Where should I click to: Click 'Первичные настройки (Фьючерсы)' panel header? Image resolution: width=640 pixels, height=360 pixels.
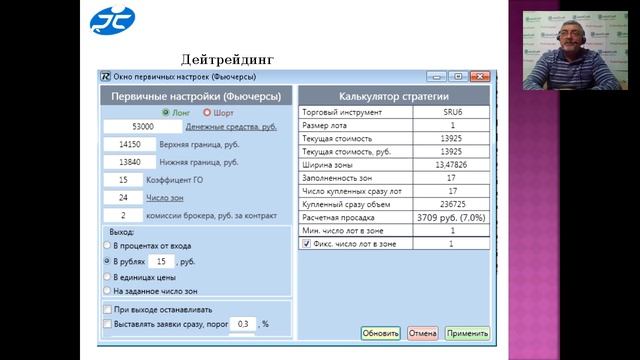point(196,96)
